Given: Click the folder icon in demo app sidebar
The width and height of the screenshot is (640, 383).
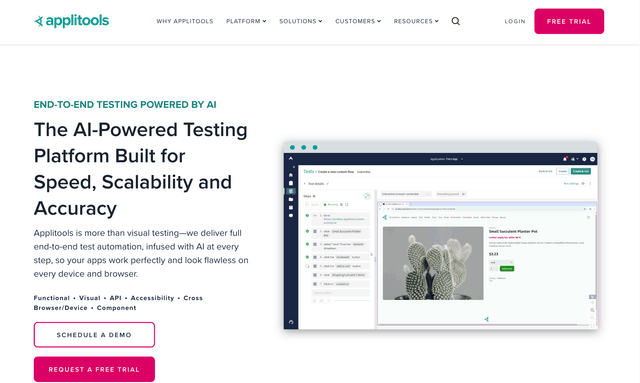Looking at the screenshot, I should tap(291, 199).
